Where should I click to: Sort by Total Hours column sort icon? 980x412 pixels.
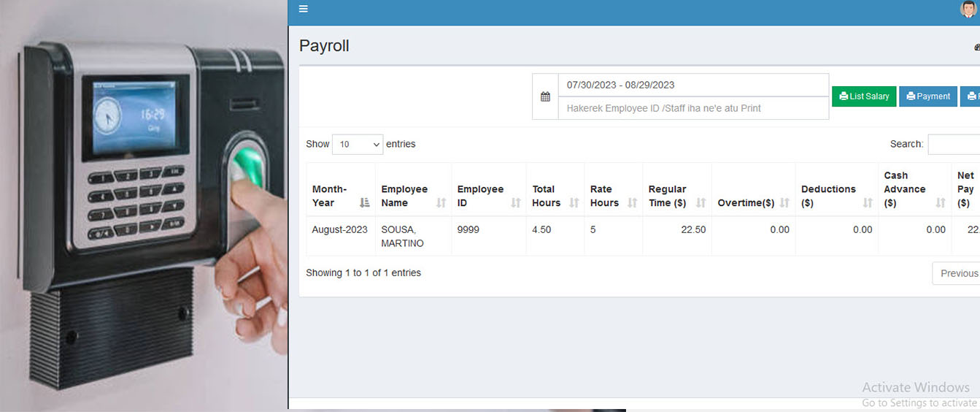(x=574, y=203)
